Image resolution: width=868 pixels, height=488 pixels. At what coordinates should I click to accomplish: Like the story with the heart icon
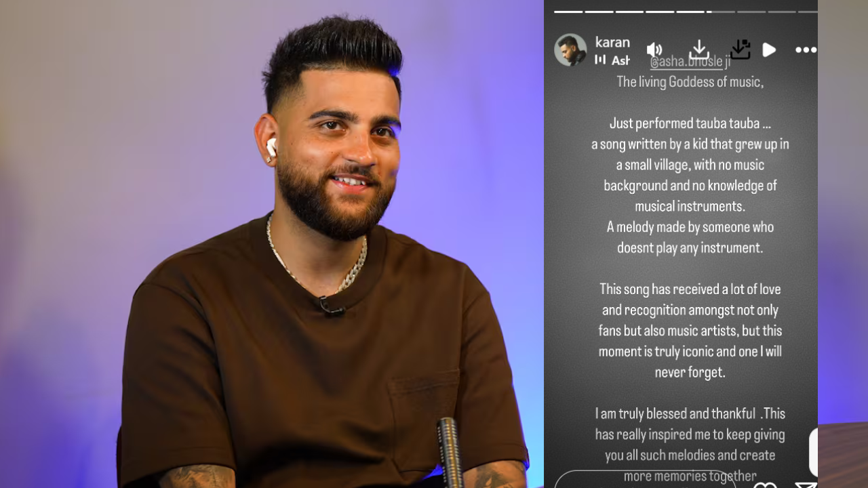[766, 485]
